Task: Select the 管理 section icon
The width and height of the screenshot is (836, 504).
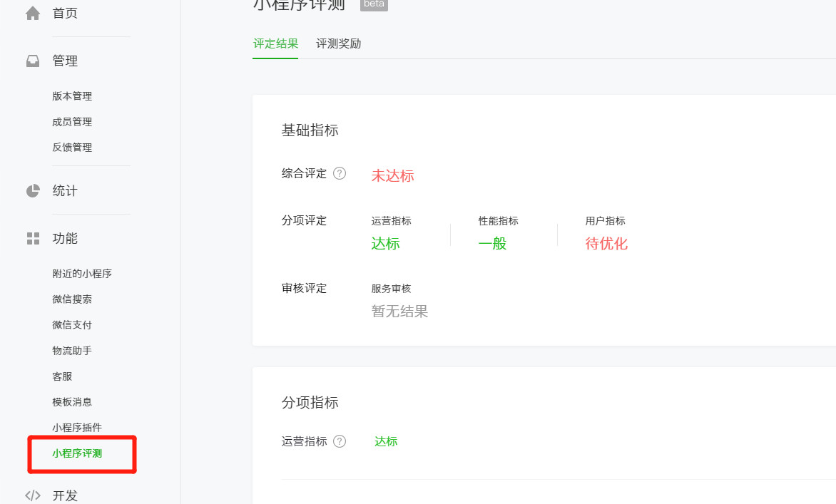Action: 32,61
